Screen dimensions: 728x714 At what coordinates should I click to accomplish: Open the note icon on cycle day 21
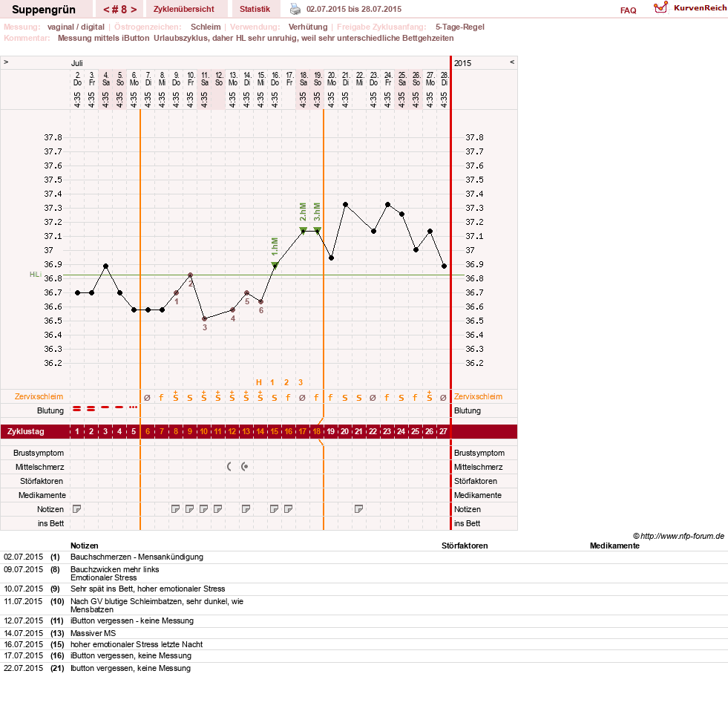coord(358,509)
